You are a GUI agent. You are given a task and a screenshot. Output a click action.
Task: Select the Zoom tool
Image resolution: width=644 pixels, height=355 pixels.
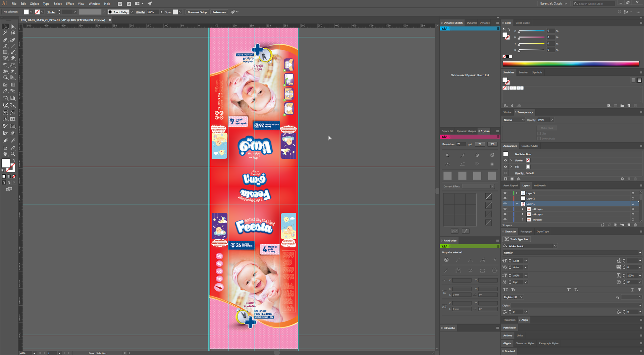[x=13, y=154]
